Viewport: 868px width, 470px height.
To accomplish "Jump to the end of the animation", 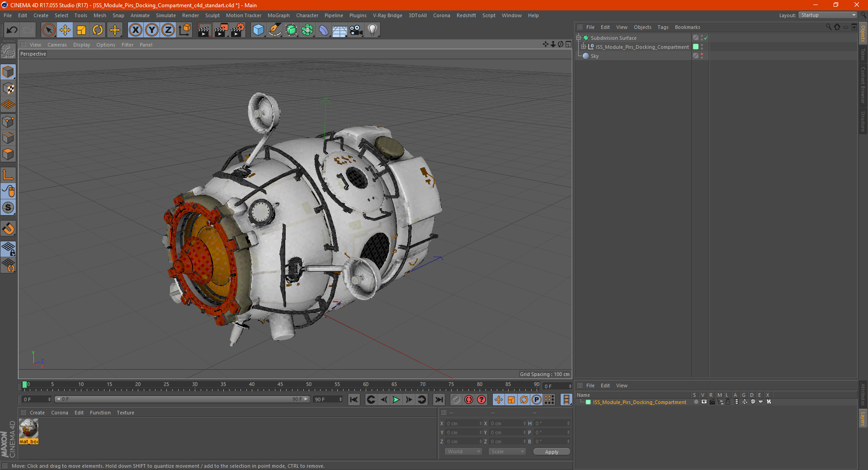I will pos(439,399).
